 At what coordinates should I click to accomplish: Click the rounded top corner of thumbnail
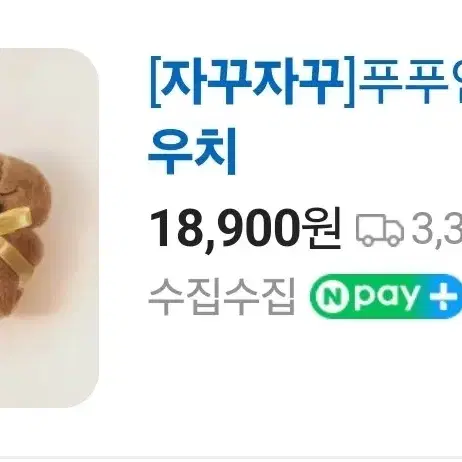(87, 60)
